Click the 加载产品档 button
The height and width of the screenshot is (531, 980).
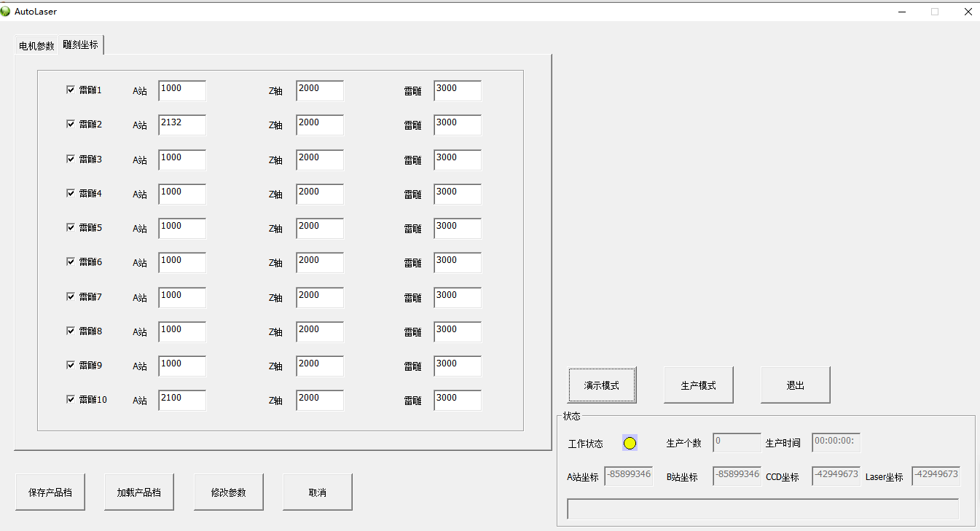point(139,492)
